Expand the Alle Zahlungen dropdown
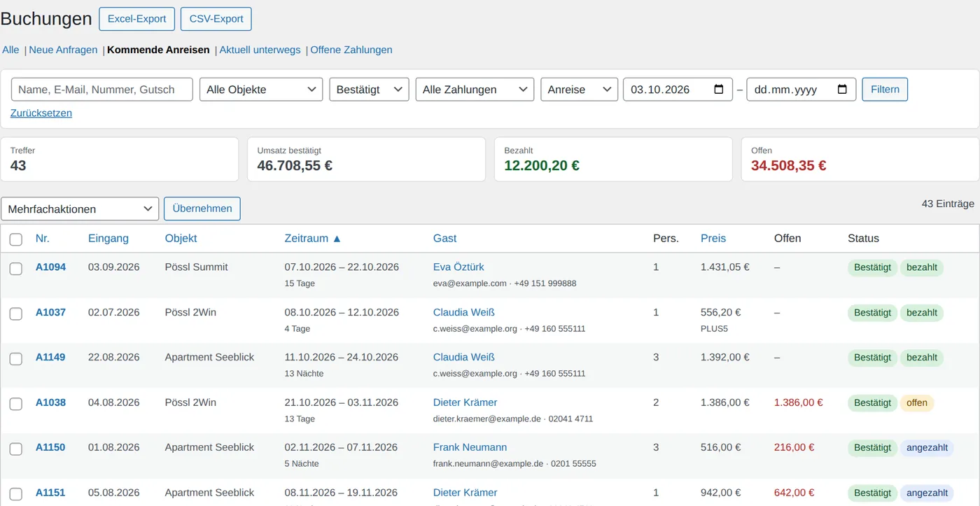Image resolution: width=980 pixels, height=506 pixels. pyautogui.click(x=475, y=90)
